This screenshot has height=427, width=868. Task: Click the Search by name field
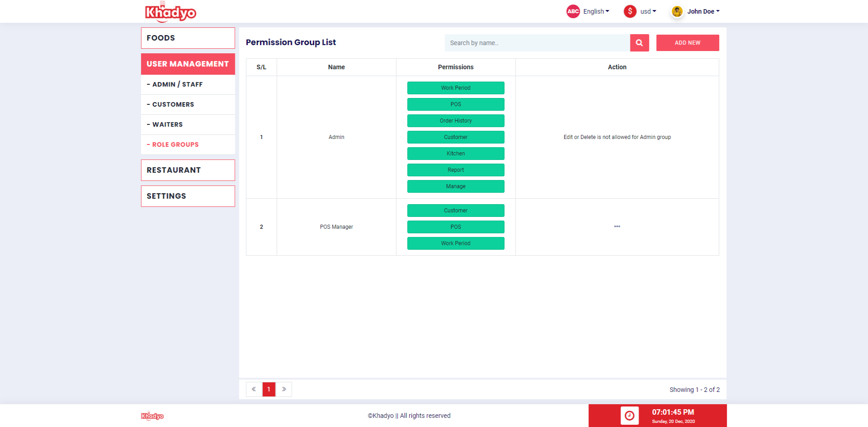point(537,43)
